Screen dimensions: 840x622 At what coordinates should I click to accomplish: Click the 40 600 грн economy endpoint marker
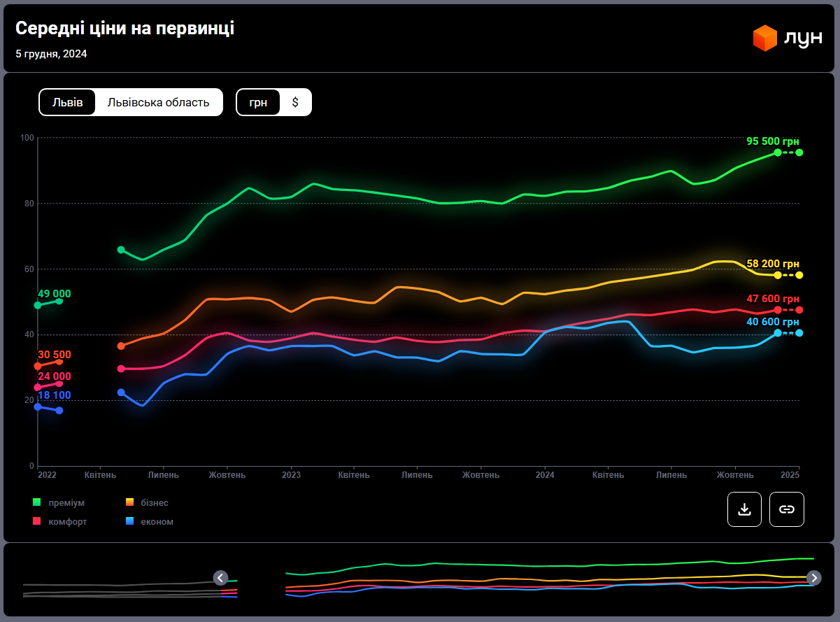(x=778, y=333)
